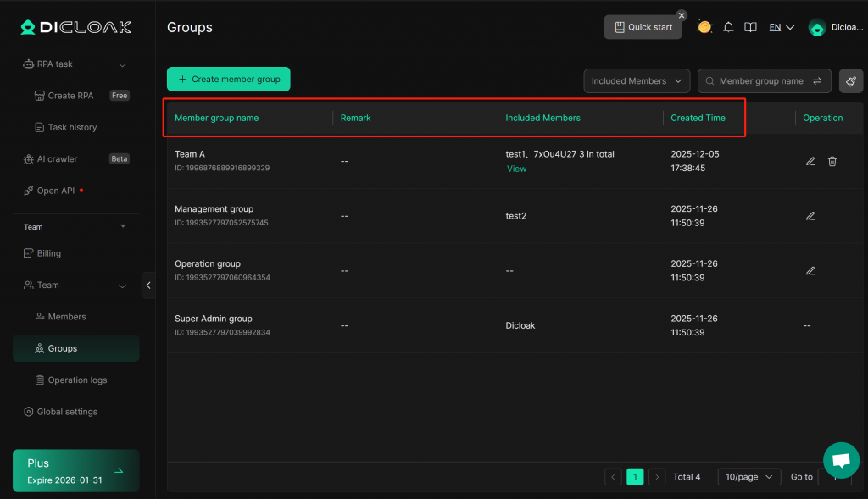View all members of Team A
The image size is (868, 499).
coord(516,169)
